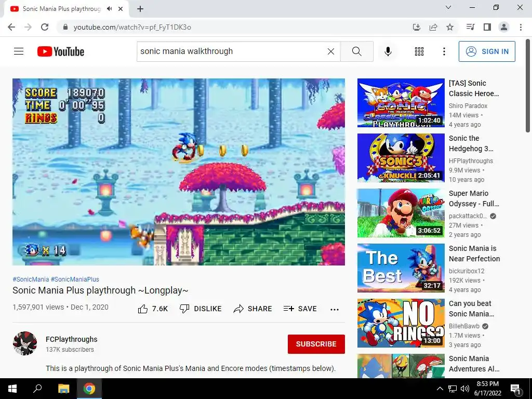Open Windows notification center

515,389
